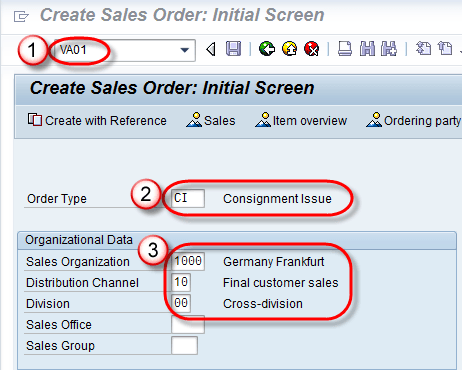Click the red Cancel icon

pyautogui.click(x=312, y=49)
